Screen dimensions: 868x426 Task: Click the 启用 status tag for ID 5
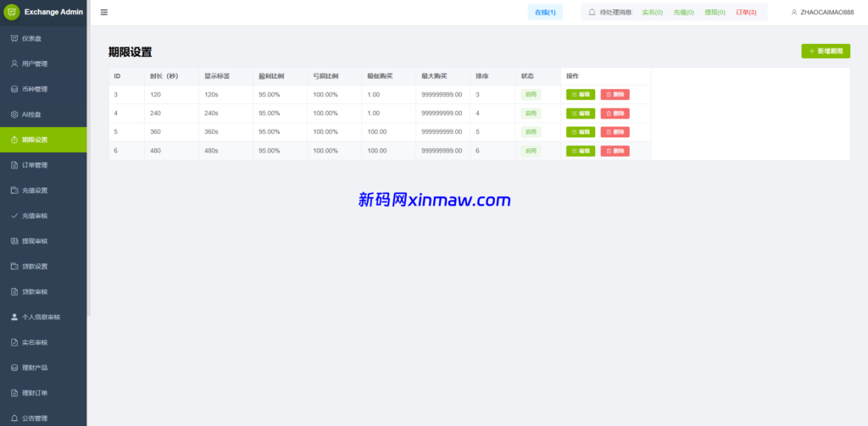pyautogui.click(x=531, y=132)
